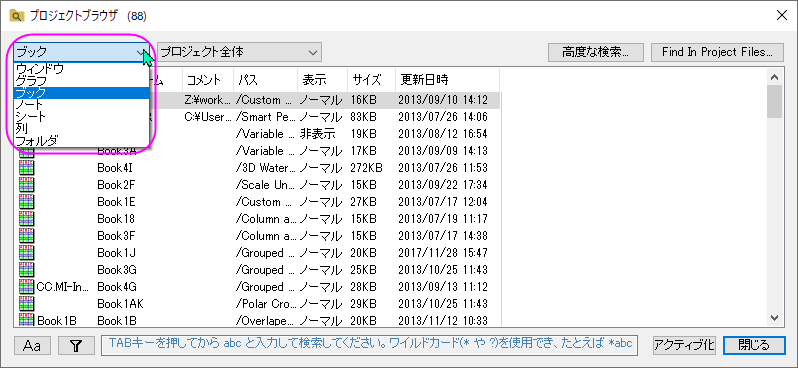The height and width of the screenshot is (368, 798).
Task: Select the Book3F short name cell
Action: point(117,236)
